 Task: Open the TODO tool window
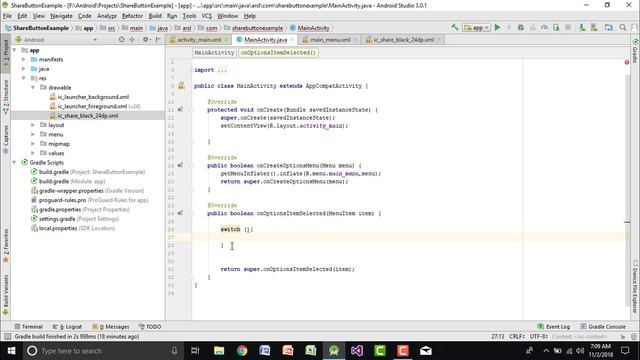(x=150, y=327)
